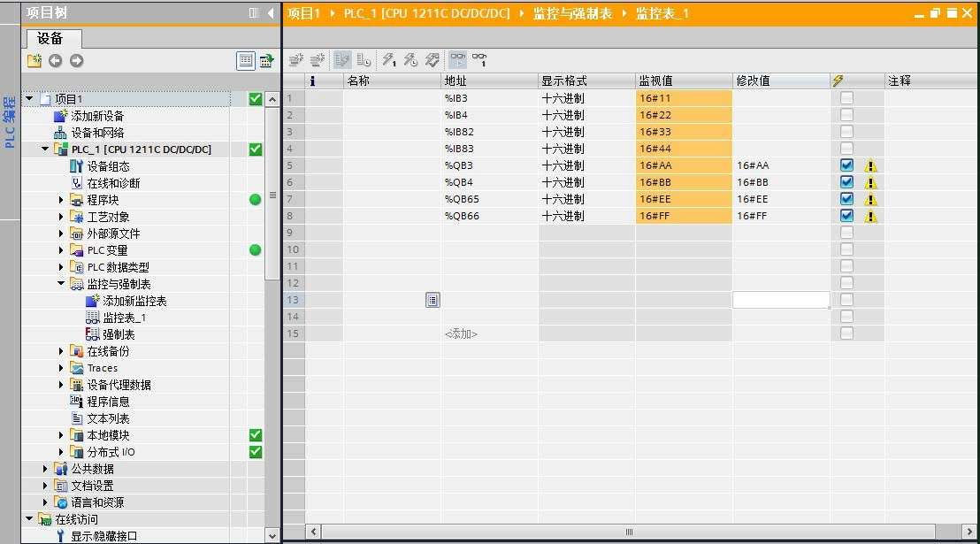This screenshot has width=980, height=544.
Task: Click the modify value input cell in row 13
Action: 780,300
